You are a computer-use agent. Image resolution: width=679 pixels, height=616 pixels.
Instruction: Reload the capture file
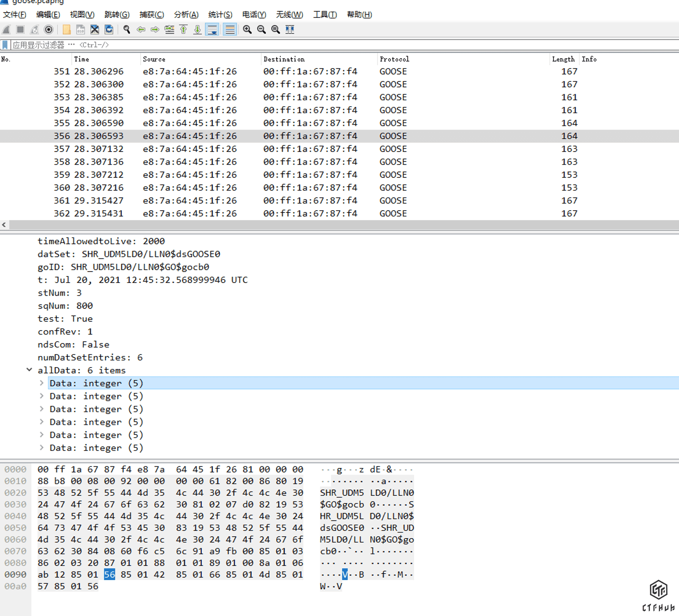109,30
